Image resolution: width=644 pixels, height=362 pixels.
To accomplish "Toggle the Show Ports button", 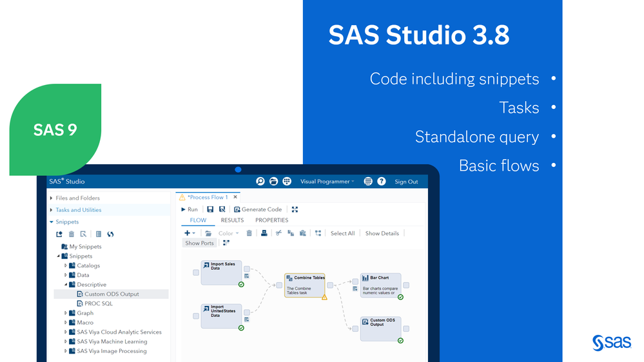I will [x=199, y=243].
